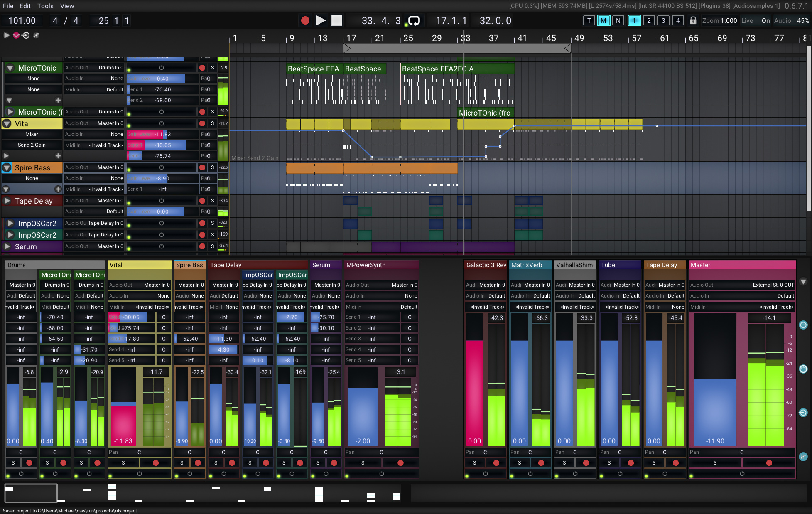812x514 pixels.
Task: Click the arranger toolbar audio input routing icon
Action: click(x=26, y=35)
